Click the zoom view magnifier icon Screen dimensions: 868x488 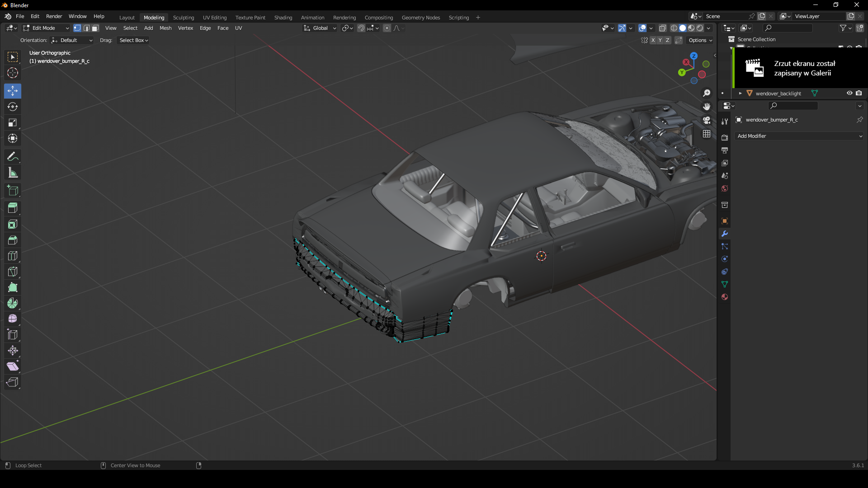pyautogui.click(x=707, y=93)
